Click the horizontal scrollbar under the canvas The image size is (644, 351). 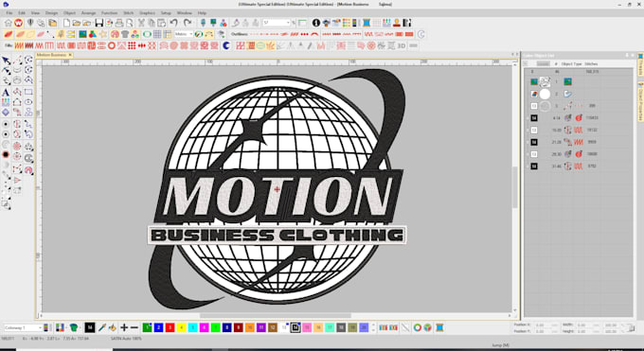[x=276, y=316]
